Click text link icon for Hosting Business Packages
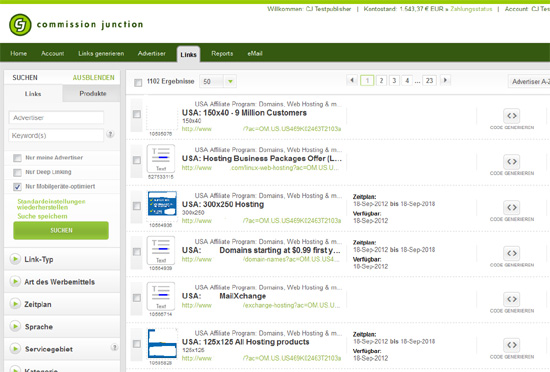 coord(161,158)
